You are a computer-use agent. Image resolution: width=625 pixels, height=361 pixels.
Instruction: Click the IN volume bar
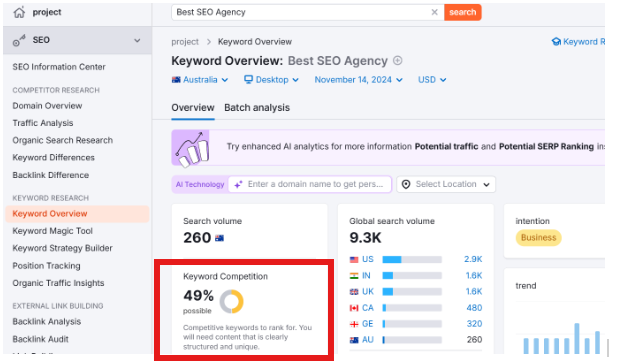412,276
